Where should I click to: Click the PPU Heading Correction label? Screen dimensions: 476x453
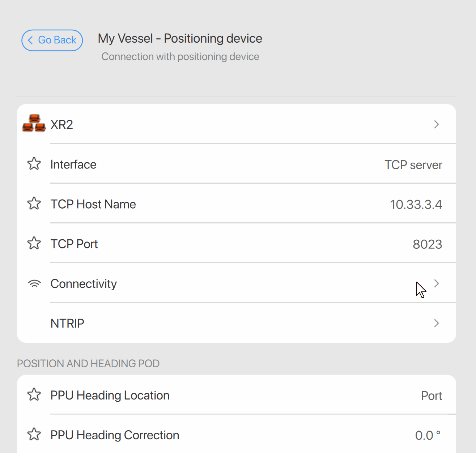click(115, 435)
